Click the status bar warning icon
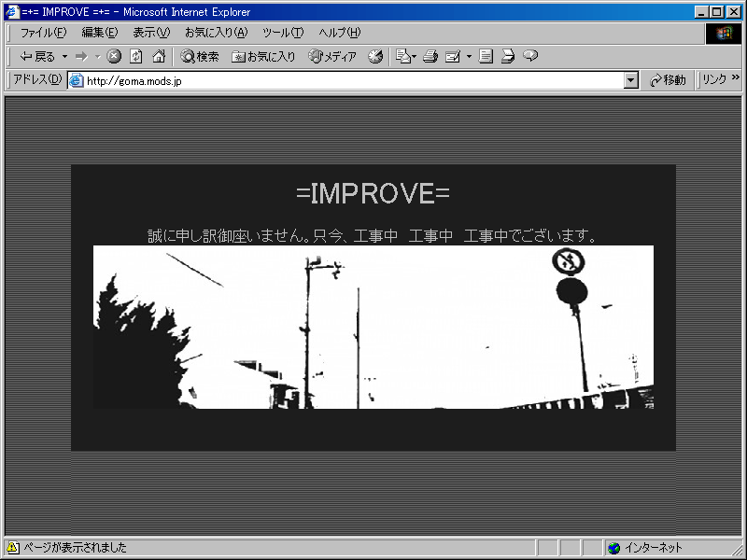 pyautogui.click(x=13, y=548)
